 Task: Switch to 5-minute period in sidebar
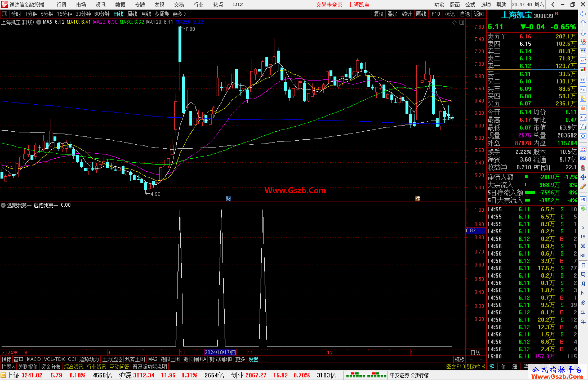(x=583, y=227)
